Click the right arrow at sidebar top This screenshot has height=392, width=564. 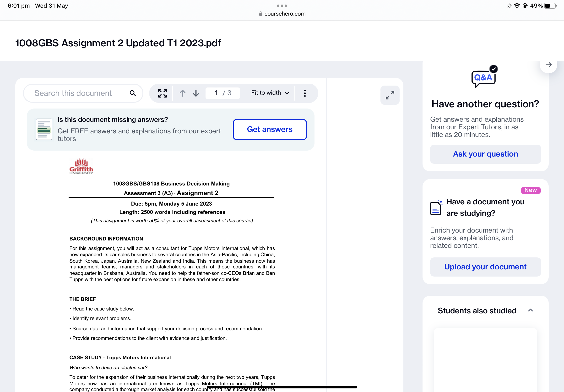[548, 65]
